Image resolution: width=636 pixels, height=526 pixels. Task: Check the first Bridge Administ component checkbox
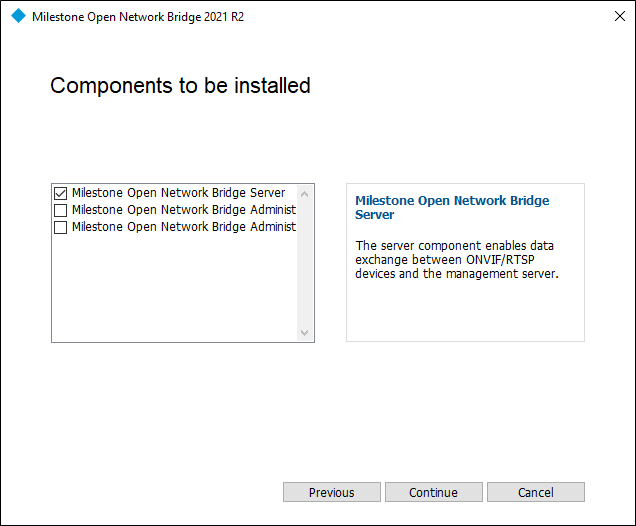point(60,210)
